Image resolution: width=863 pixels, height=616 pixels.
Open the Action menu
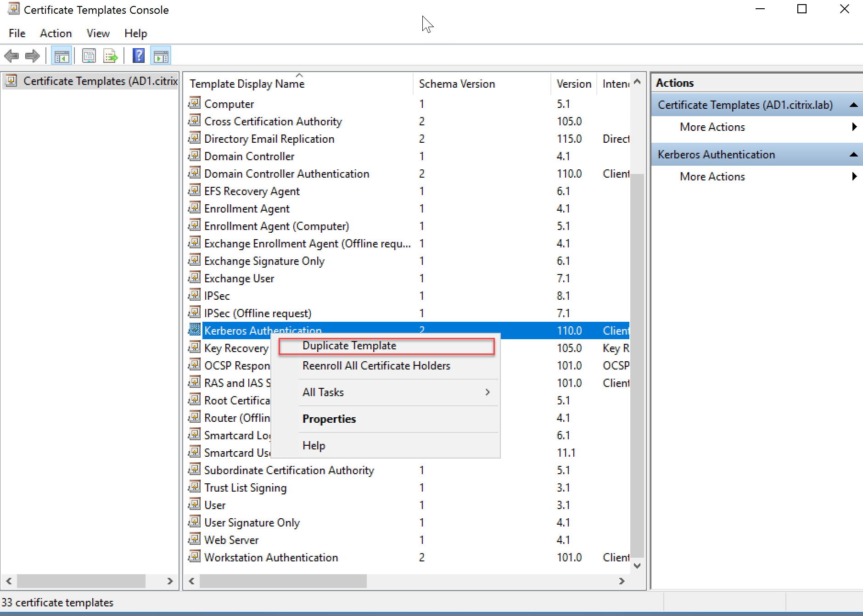[56, 34]
